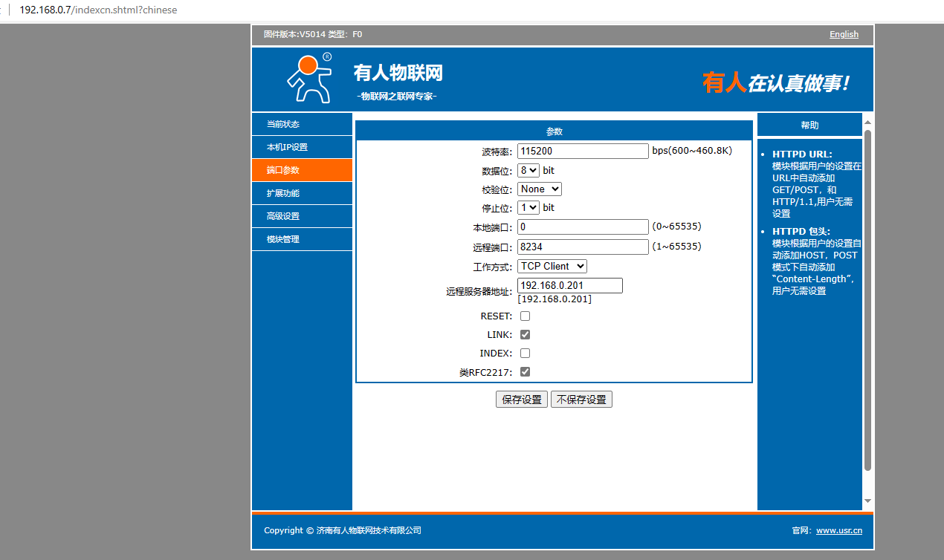Open the 数据位 dropdown showing 8

tap(528, 170)
